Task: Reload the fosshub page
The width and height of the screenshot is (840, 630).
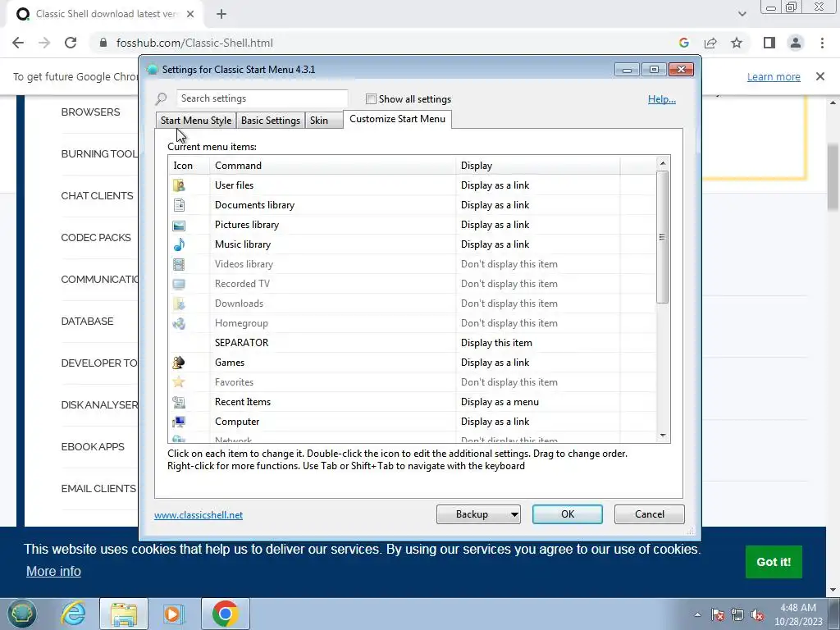Action: coord(71,43)
